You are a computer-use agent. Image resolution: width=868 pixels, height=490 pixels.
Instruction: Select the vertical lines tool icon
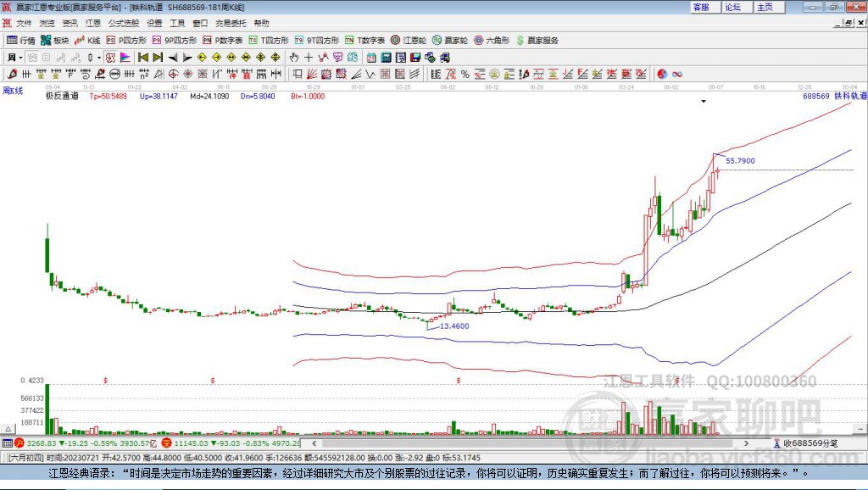[26, 75]
